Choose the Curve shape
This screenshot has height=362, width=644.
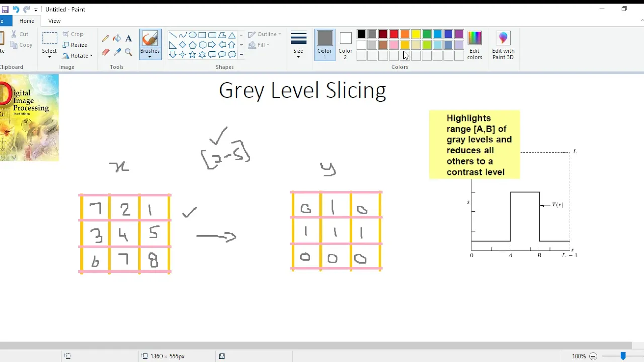coord(182,35)
